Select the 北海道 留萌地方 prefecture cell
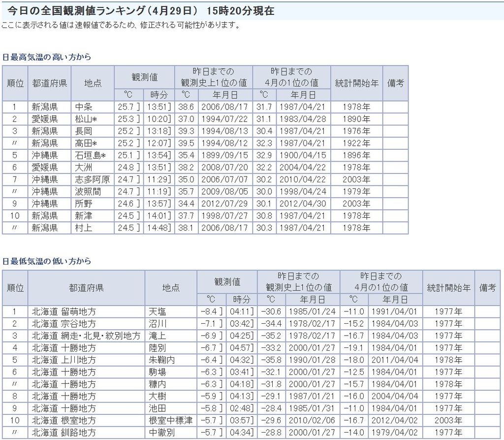Screen dimensions: 504x440 click(64, 311)
